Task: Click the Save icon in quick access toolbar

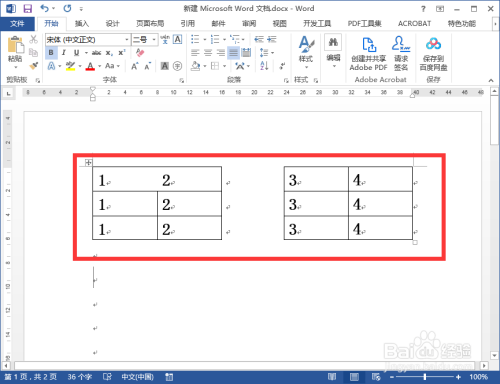Action: 27,8
